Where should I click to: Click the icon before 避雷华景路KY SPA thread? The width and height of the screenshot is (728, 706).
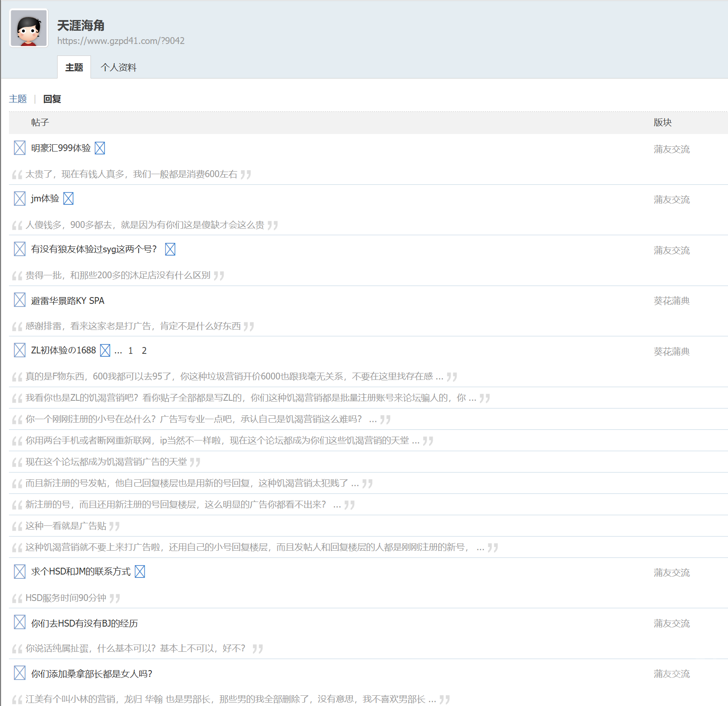[x=19, y=300]
